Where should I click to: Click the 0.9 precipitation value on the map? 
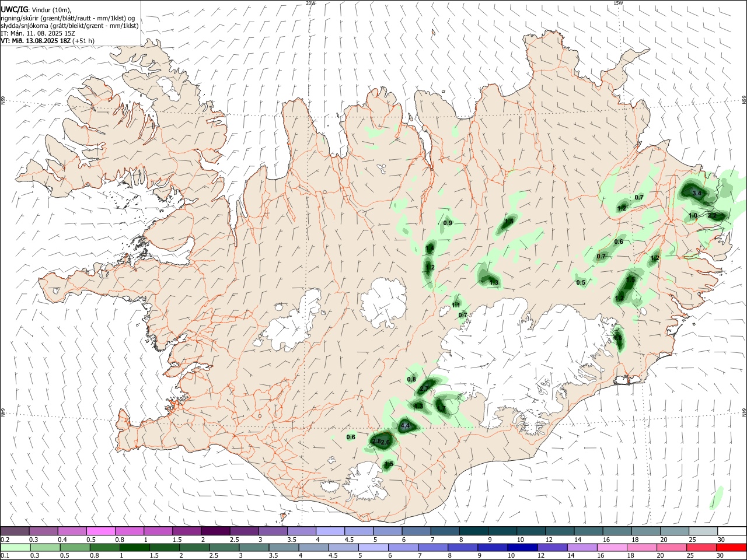pyautogui.click(x=448, y=223)
